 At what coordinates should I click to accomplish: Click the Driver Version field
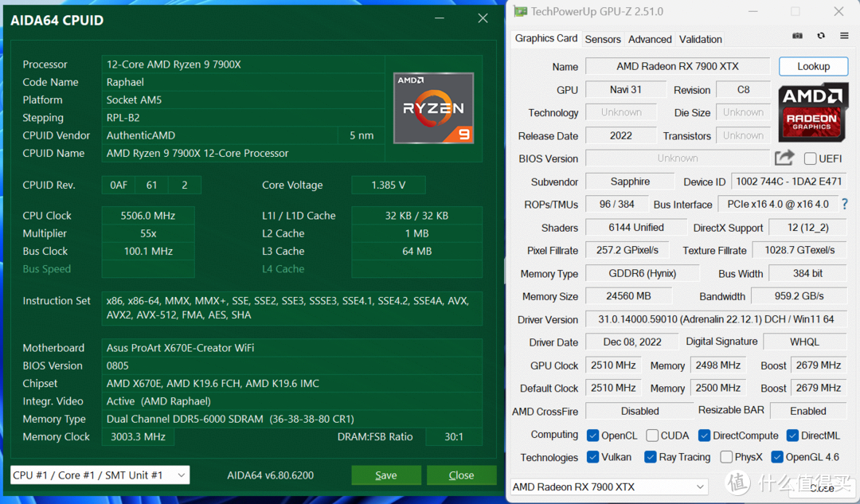(716, 319)
